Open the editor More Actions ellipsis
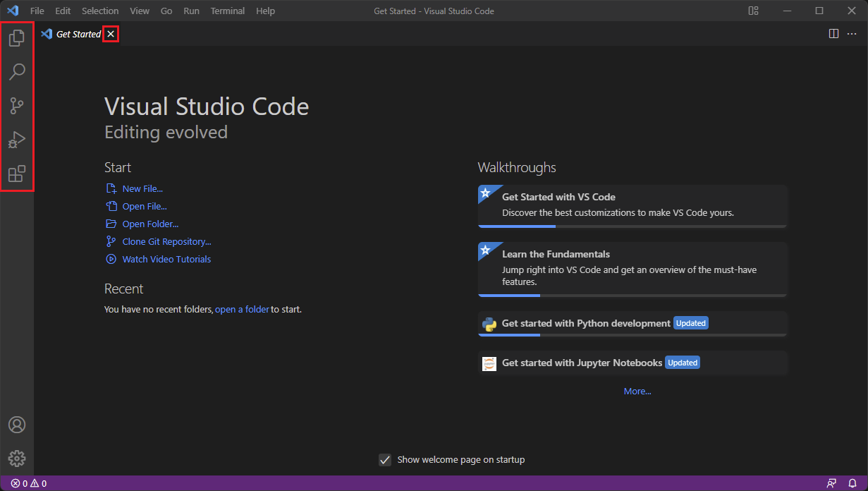 point(852,34)
